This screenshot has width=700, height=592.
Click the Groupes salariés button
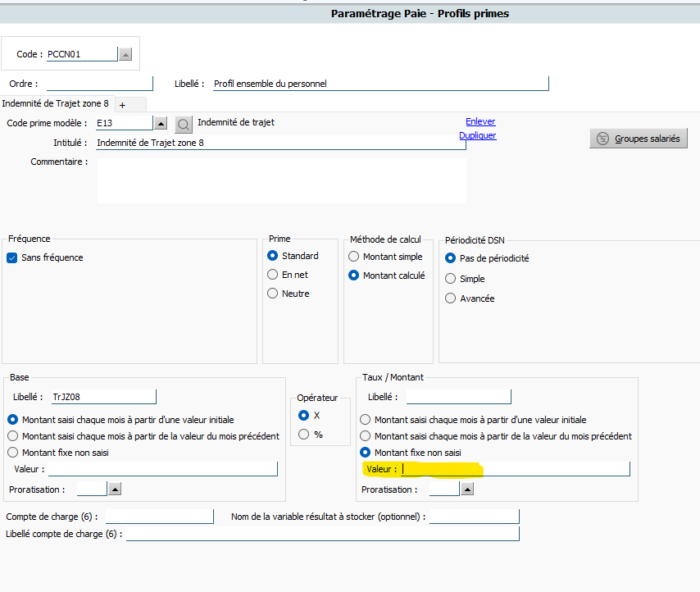[x=639, y=139]
